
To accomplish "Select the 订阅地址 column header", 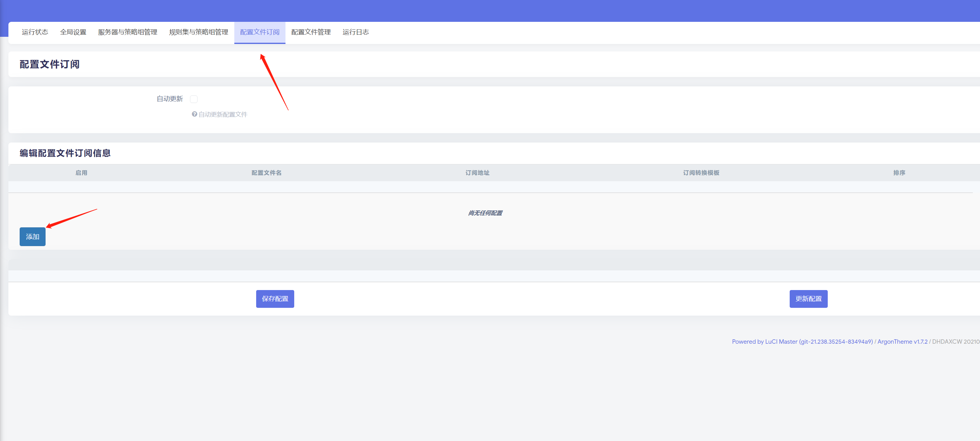I will [x=477, y=172].
